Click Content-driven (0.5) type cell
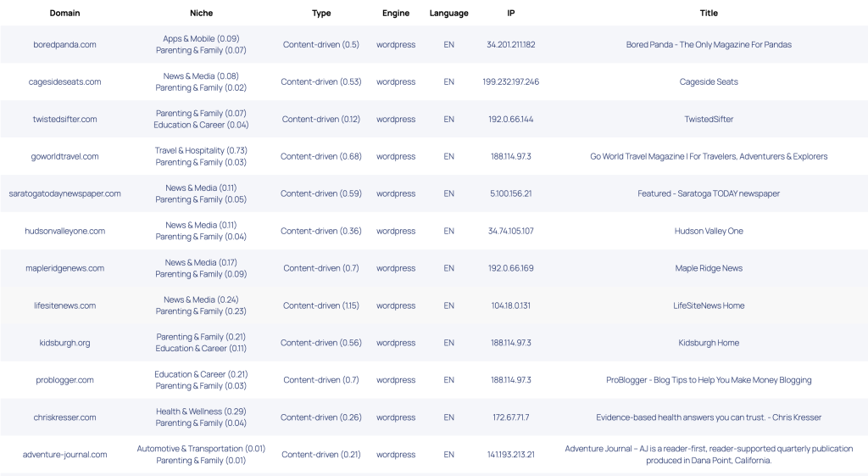Image resolution: width=868 pixels, height=476 pixels. (321, 44)
